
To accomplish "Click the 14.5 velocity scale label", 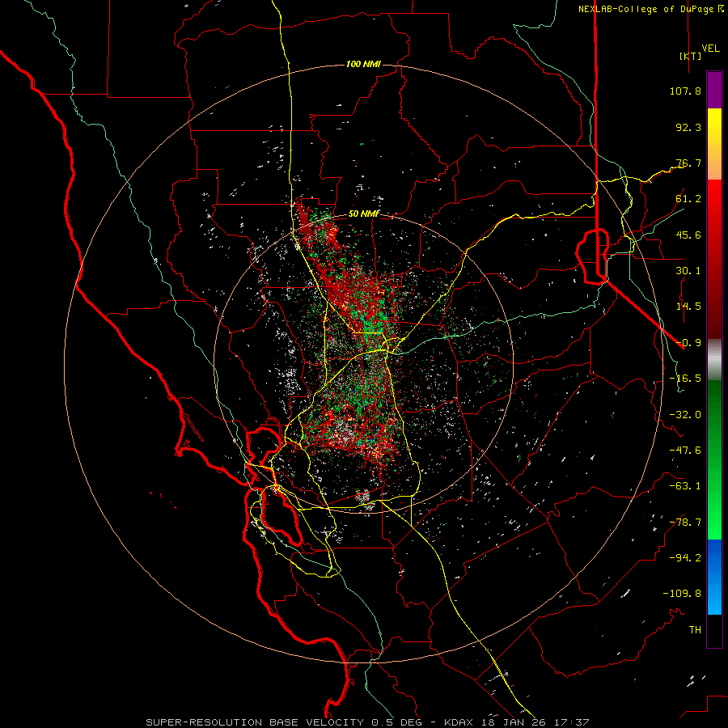I will (x=688, y=307).
